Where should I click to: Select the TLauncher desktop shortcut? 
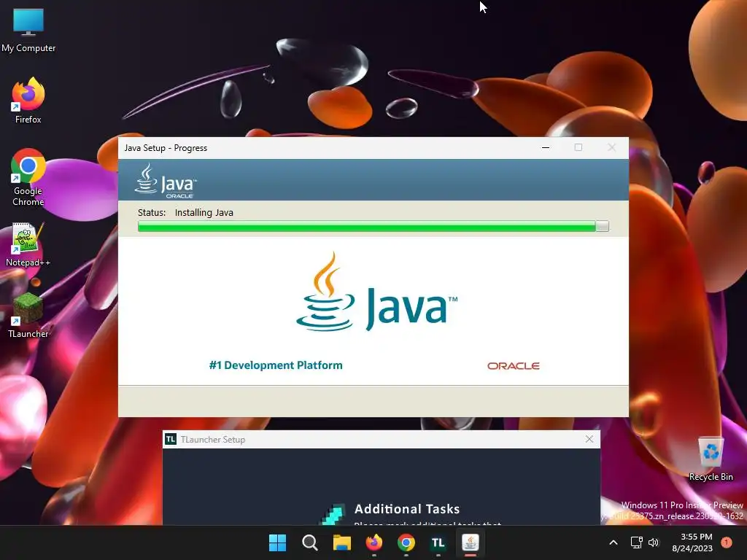[28, 315]
